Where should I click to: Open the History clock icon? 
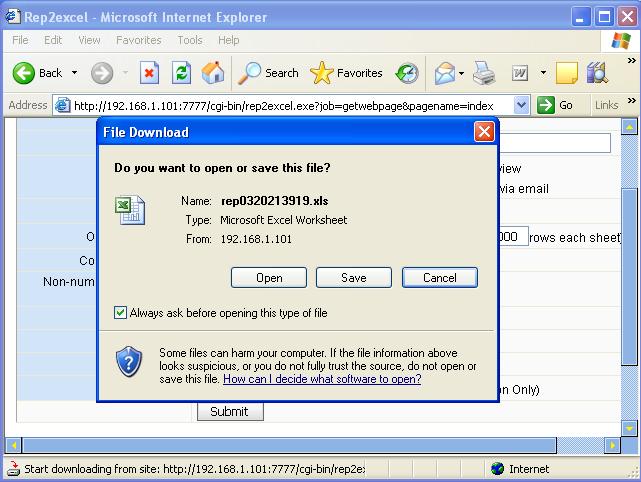[x=407, y=73]
